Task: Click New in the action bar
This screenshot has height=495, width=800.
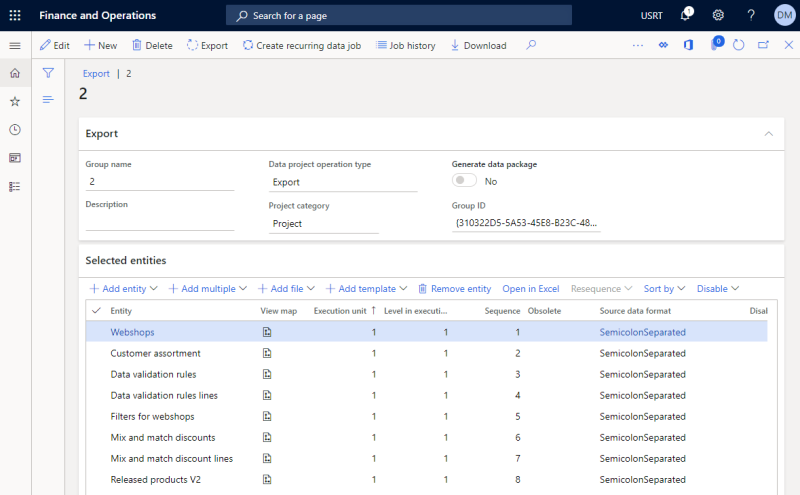Action: pyautogui.click(x=101, y=45)
